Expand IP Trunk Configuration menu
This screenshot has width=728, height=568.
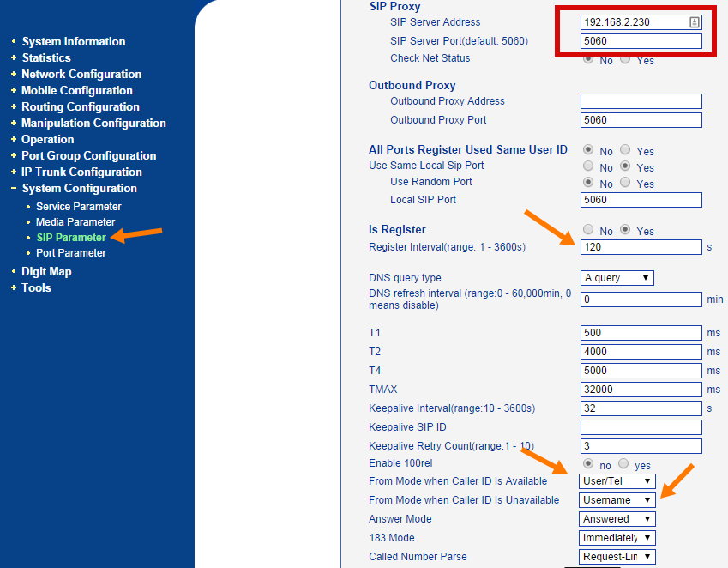tap(81, 172)
